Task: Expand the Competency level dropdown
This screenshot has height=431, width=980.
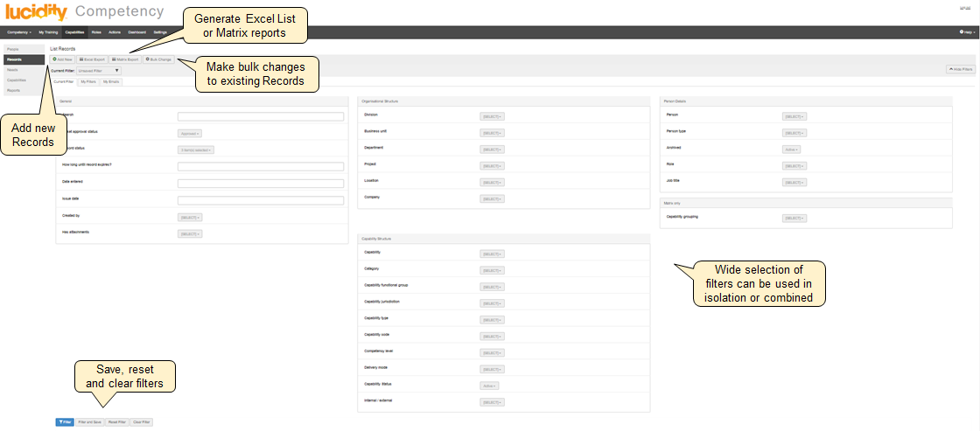Action: pos(492,352)
